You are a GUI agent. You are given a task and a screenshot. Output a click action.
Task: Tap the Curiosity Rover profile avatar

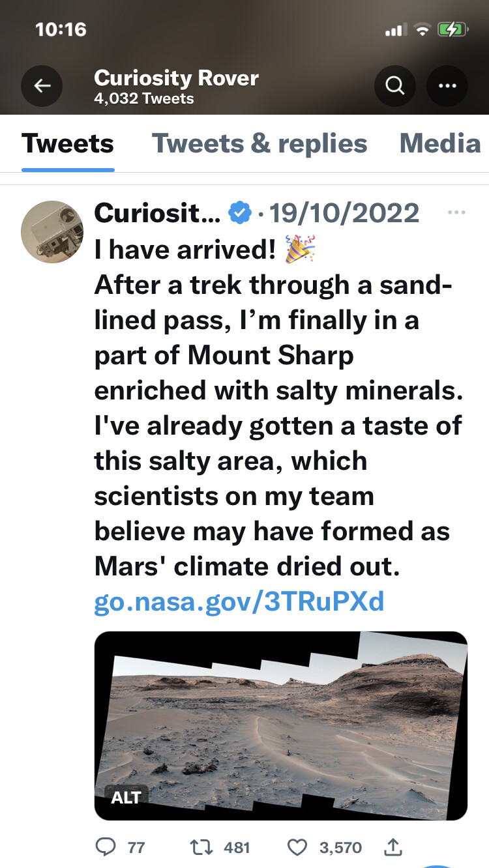pos(52,231)
